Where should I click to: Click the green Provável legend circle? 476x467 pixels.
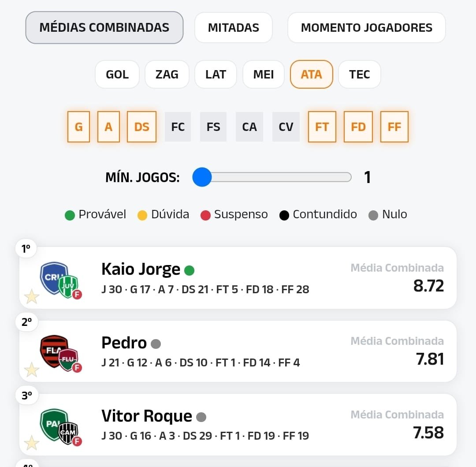(71, 215)
